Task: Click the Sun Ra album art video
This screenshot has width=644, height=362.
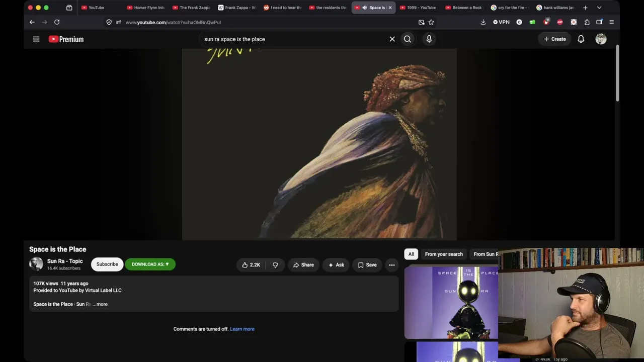Action: click(x=319, y=144)
